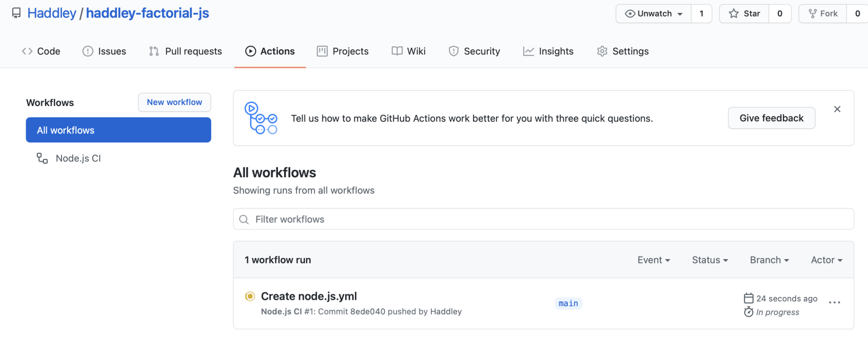Open the Create node.js.yml workflow run
Screen dimensions: 868x358
(309, 297)
